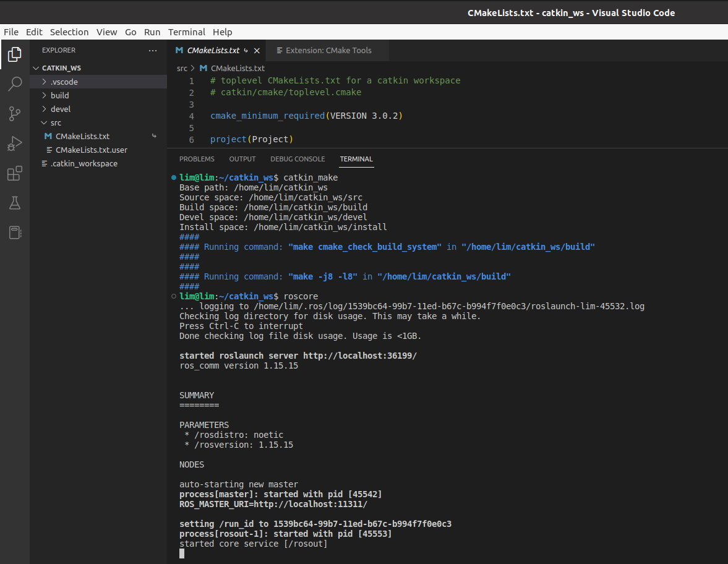Click "started core service [/rosout]" line
Viewport: 728px width, 564px height.
coord(254,544)
